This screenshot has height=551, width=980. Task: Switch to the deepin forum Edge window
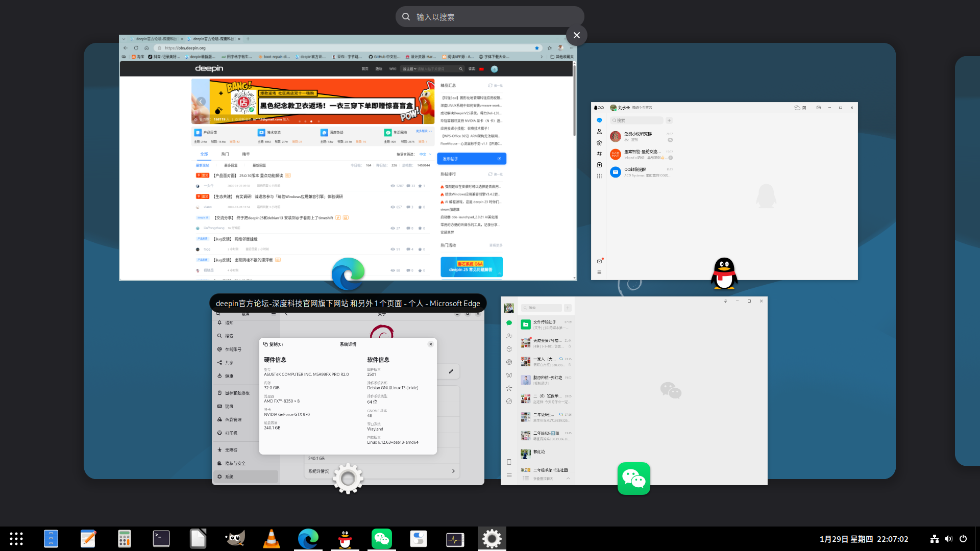[347, 158]
